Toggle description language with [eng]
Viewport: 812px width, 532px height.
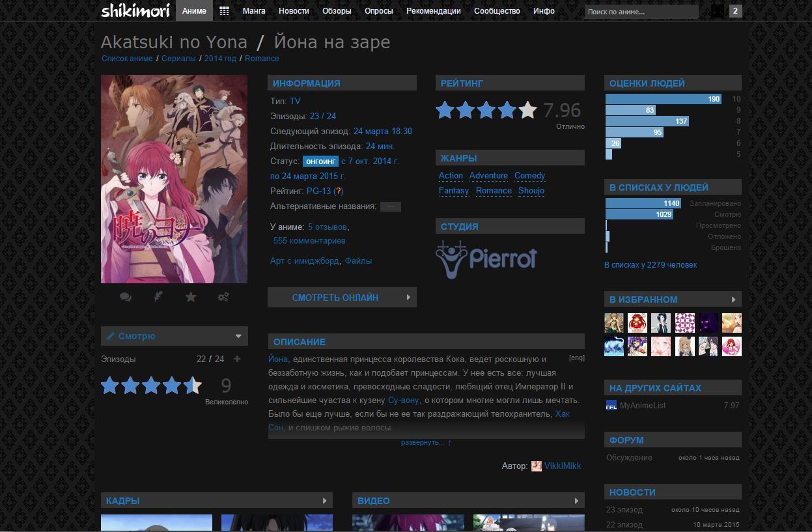coord(576,358)
